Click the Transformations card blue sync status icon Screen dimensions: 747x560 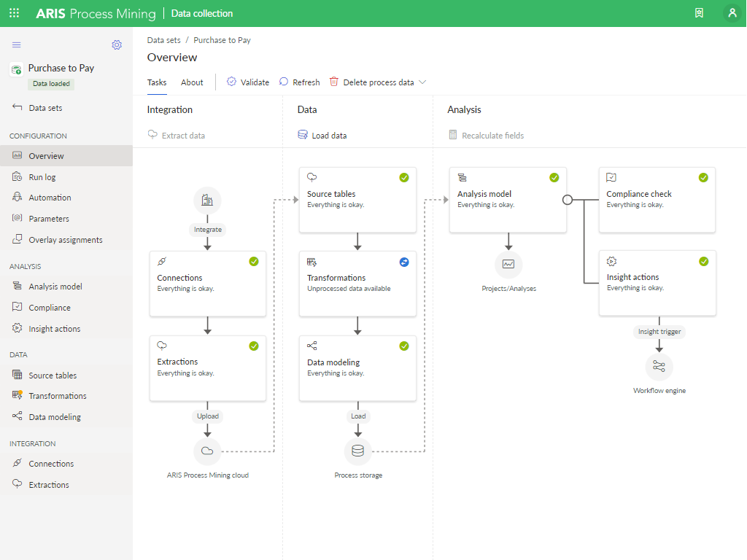coord(404,262)
